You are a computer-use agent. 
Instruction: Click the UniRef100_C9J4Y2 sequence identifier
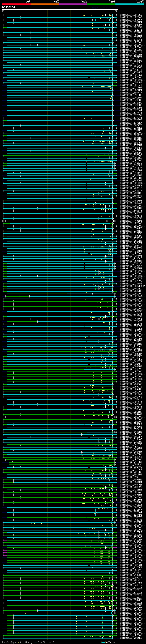coord(131,246)
